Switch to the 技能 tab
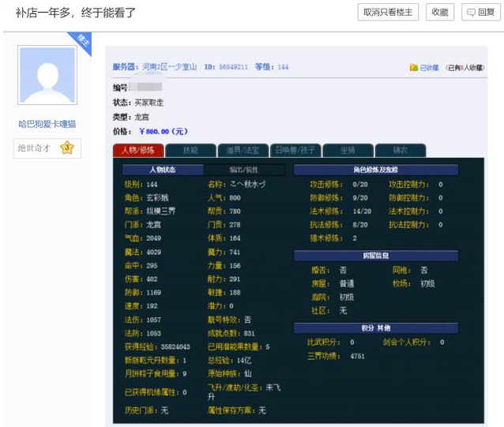Viewport: 504px width, 427px height. (x=190, y=150)
